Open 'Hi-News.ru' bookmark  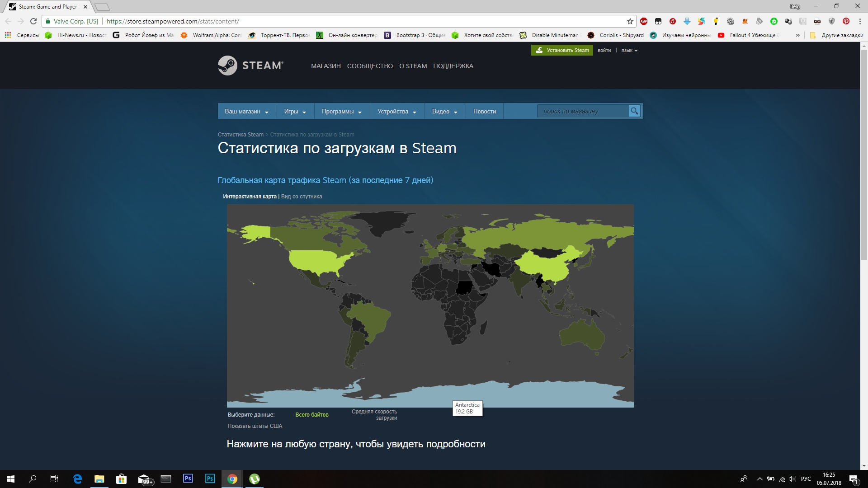tap(76, 35)
